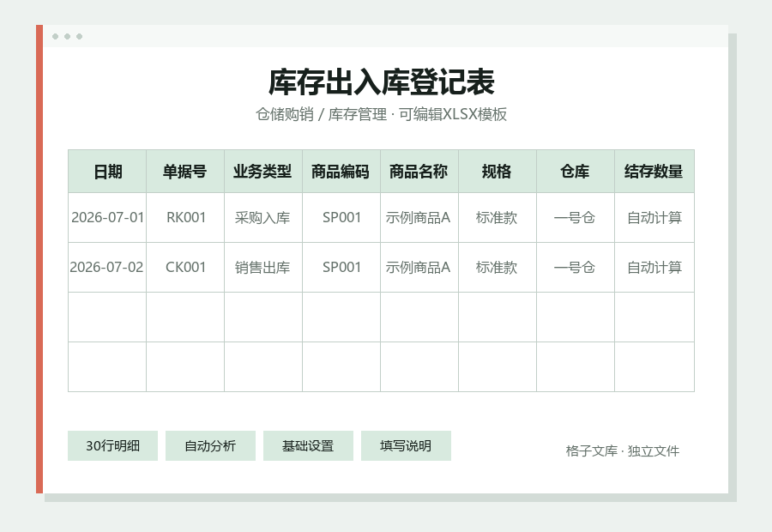Click 标准款 in the 采购入库 row
The width and height of the screenshot is (772, 532).
[498, 218]
